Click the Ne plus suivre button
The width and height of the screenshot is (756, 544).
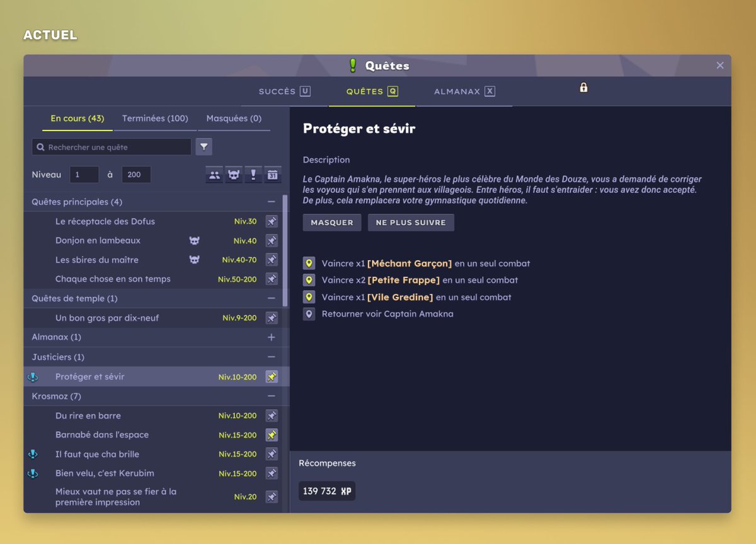(x=411, y=223)
